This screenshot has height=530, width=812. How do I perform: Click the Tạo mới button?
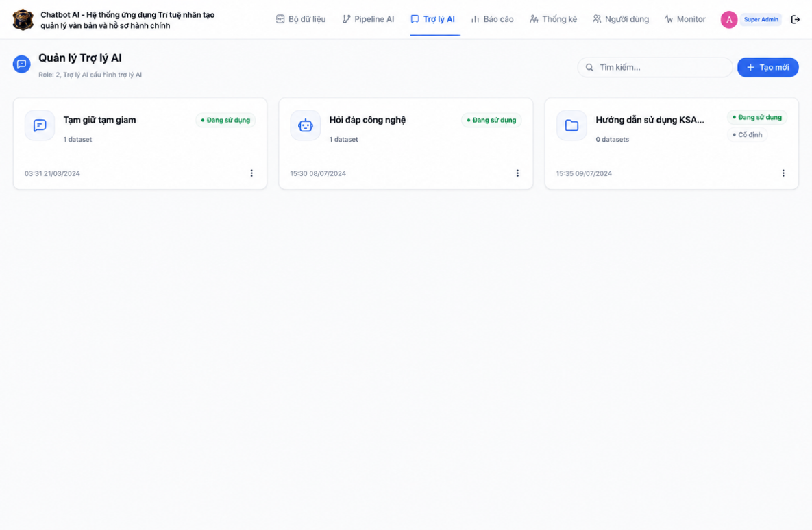(767, 67)
